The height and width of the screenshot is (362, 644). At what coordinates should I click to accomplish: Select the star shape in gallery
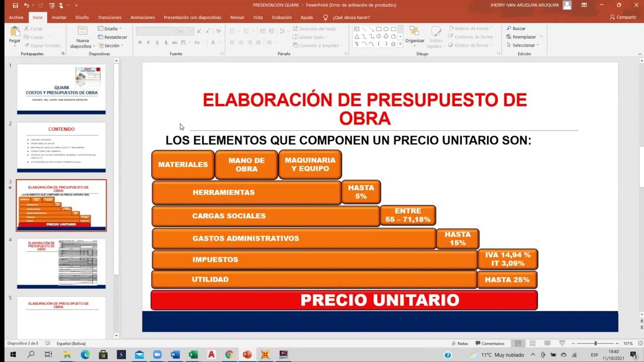coord(393,44)
